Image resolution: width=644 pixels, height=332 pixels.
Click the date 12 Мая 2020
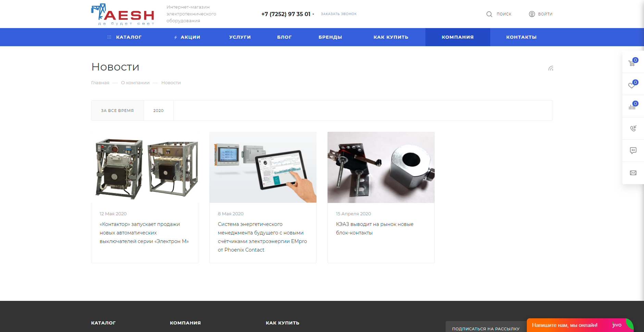(113, 214)
